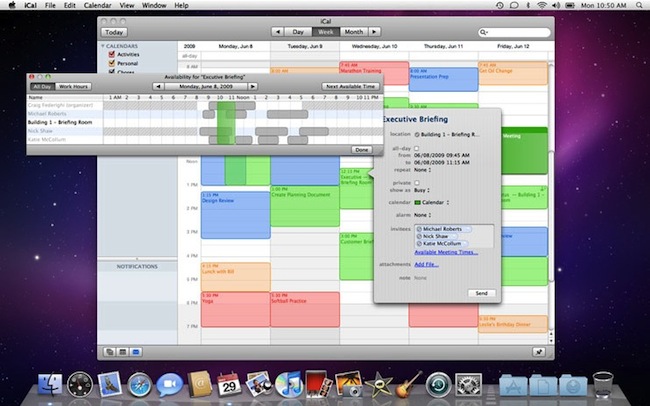Click the iCal calendar Dock icon
Viewport: 650px width, 406px height.
pyautogui.click(x=229, y=384)
